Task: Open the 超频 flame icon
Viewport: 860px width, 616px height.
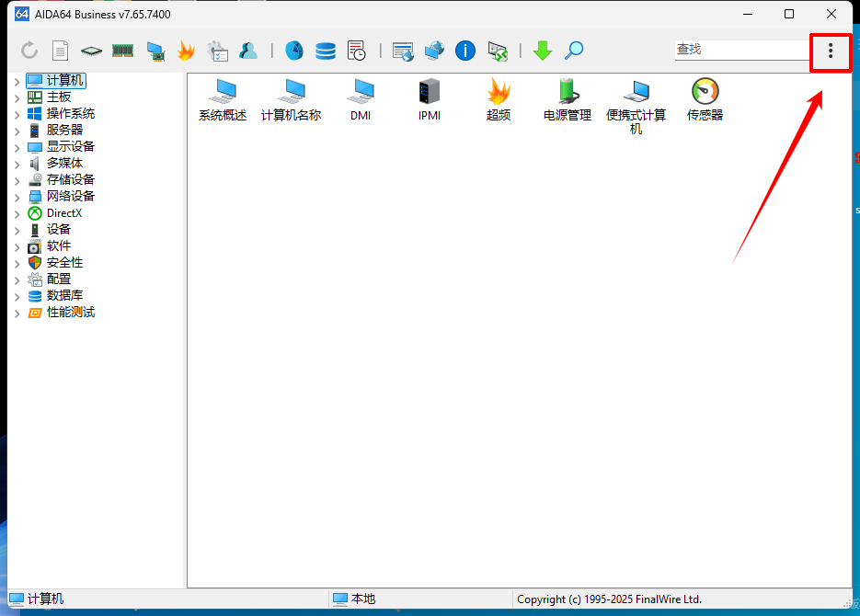Action: pyautogui.click(x=499, y=99)
